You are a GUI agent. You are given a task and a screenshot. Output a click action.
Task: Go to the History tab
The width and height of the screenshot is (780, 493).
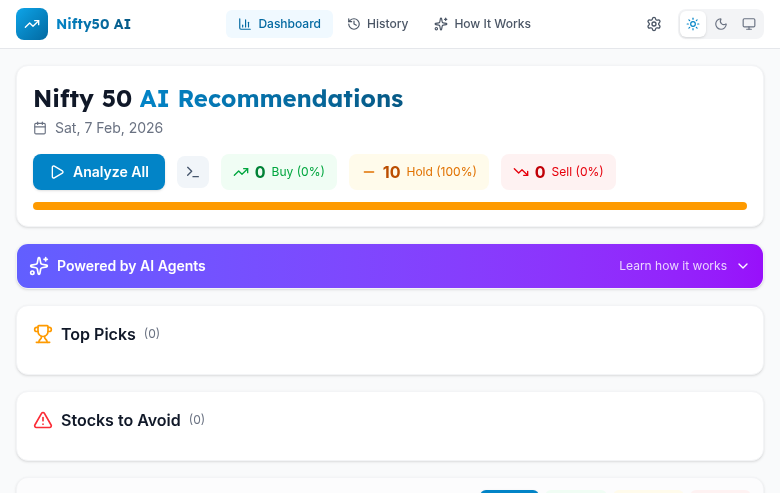pyautogui.click(x=378, y=24)
